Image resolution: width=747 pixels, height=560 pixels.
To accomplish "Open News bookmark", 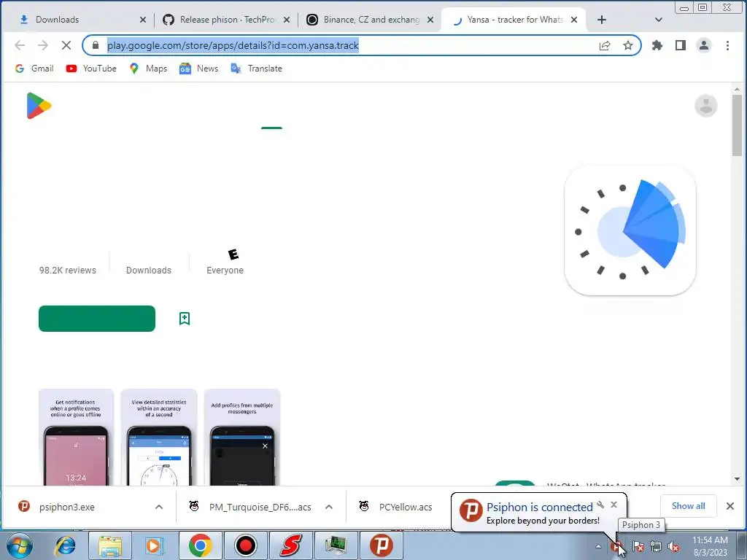I will [198, 69].
